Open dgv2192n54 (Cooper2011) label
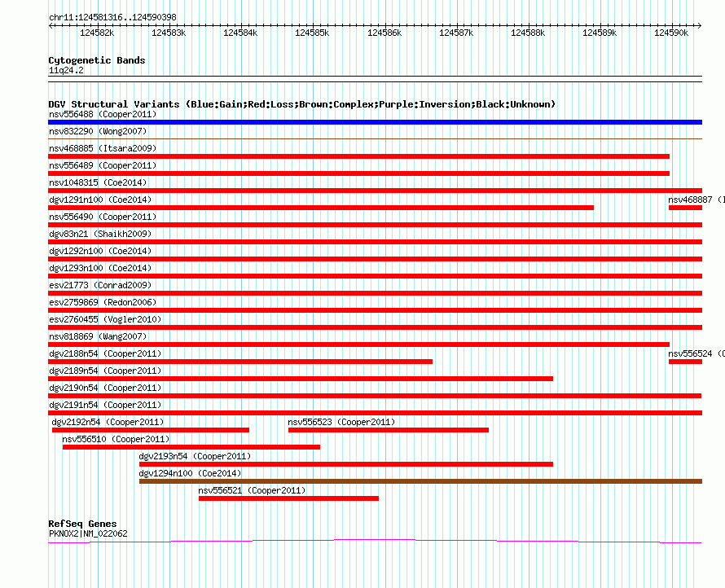Screen dimensions: 725x588 point(108,422)
